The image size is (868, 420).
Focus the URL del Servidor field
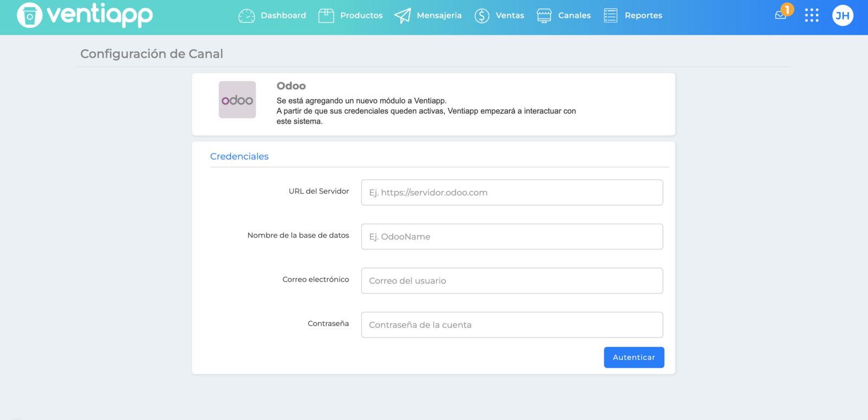coord(512,193)
